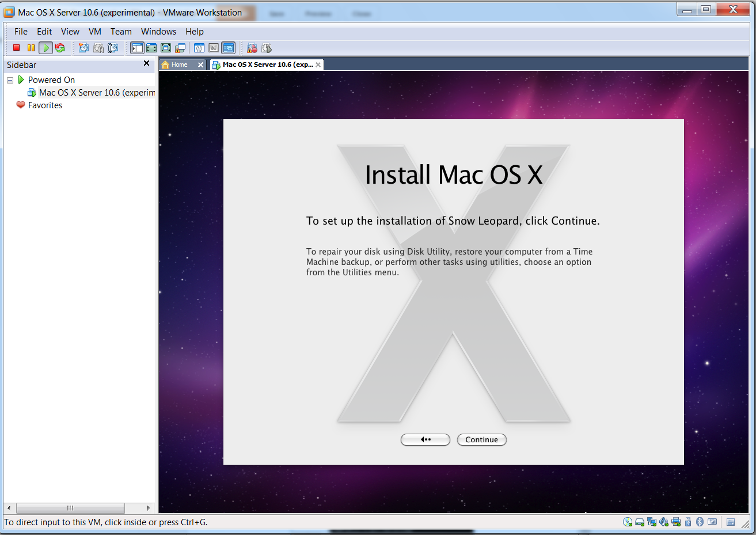Click the sound card status bar icon
The height and width of the screenshot is (535, 756).
(x=664, y=522)
